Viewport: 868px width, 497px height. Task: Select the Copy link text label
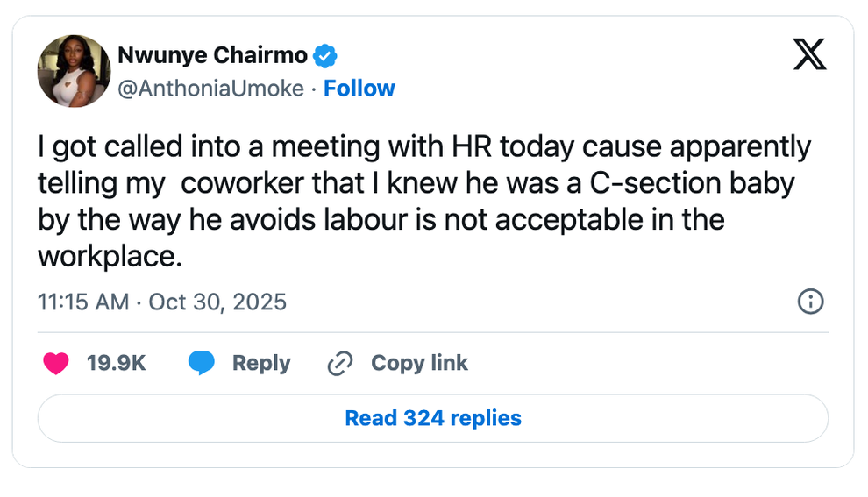click(x=419, y=363)
